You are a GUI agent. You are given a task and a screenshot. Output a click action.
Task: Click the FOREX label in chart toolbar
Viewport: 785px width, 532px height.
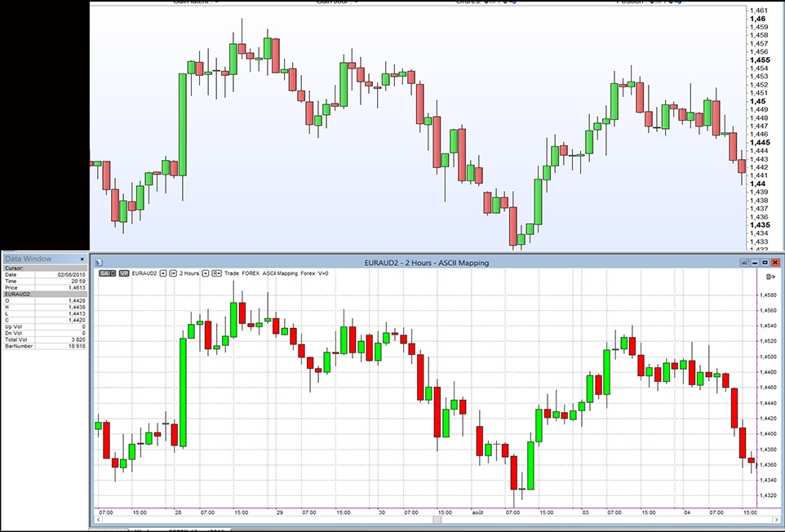click(251, 273)
